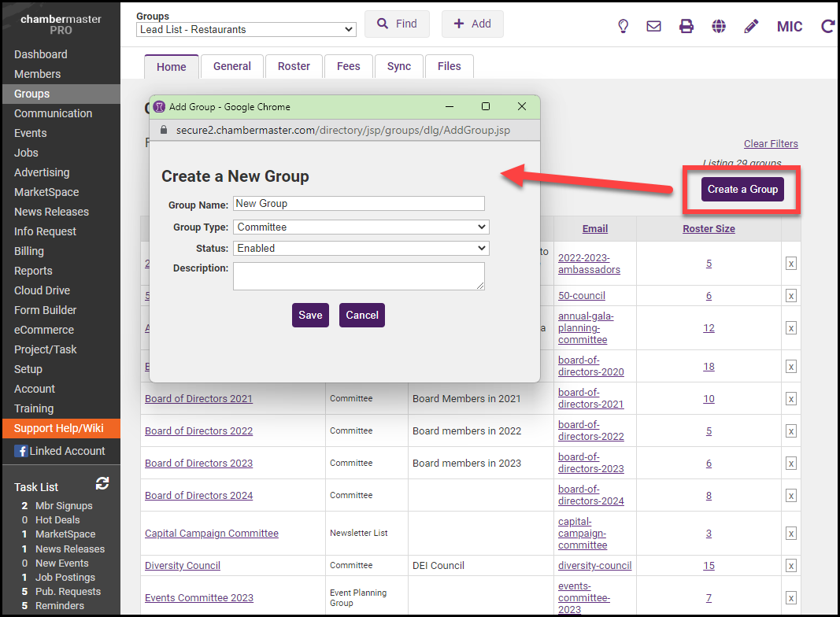This screenshot has height=617, width=840.
Task: Click the refresh arrow icon top right
Action: click(x=827, y=26)
